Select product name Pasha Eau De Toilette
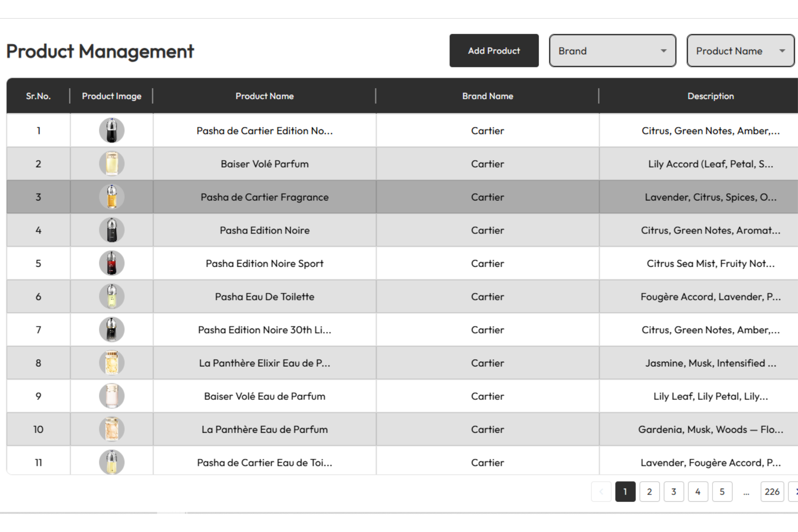This screenshot has height=532, width=798. [x=265, y=296]
